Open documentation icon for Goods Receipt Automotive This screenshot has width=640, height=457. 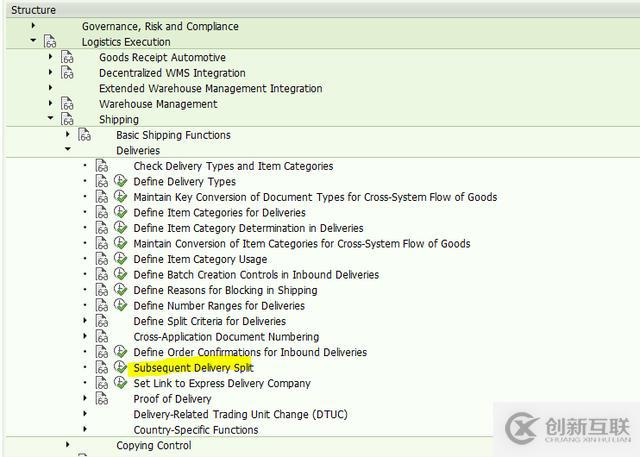(x=67, y=57)
